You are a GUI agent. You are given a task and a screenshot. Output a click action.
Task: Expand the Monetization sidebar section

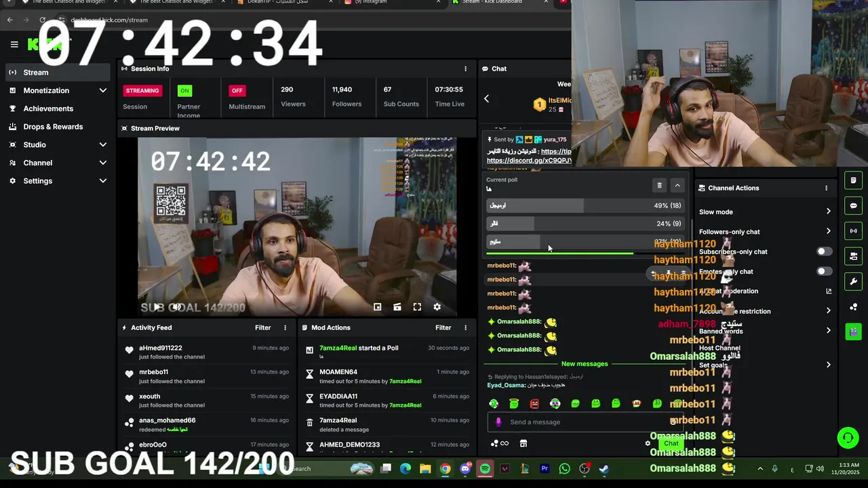pyautogui.click(x=103, y=90)
